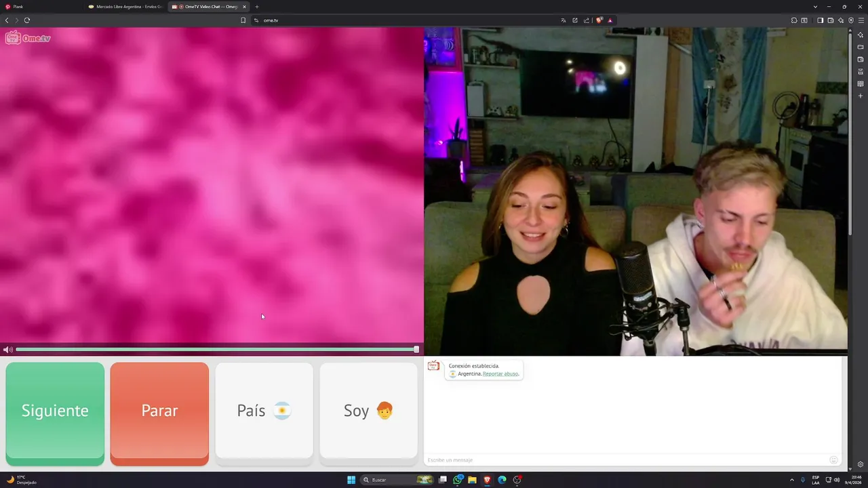
Task: Open File Explorer from taskbar
Action: point(473,480)
